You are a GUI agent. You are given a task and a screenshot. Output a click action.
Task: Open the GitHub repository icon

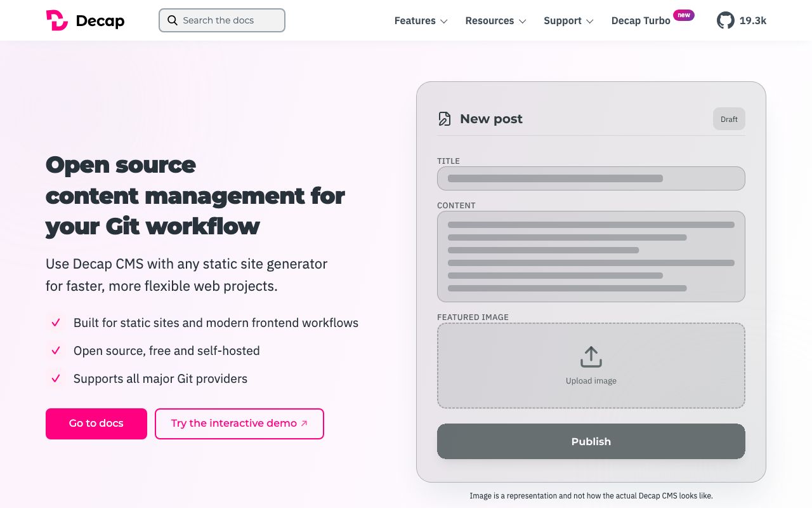726,20
